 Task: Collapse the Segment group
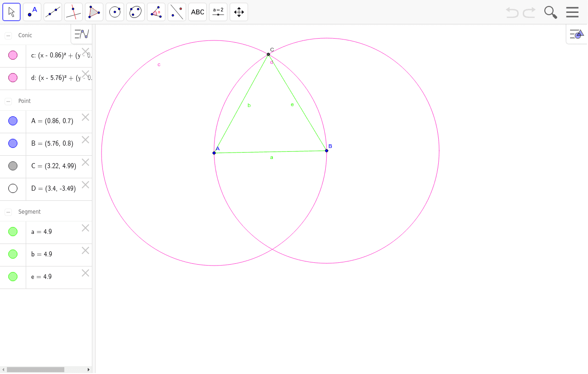click(x=8, y=212)
